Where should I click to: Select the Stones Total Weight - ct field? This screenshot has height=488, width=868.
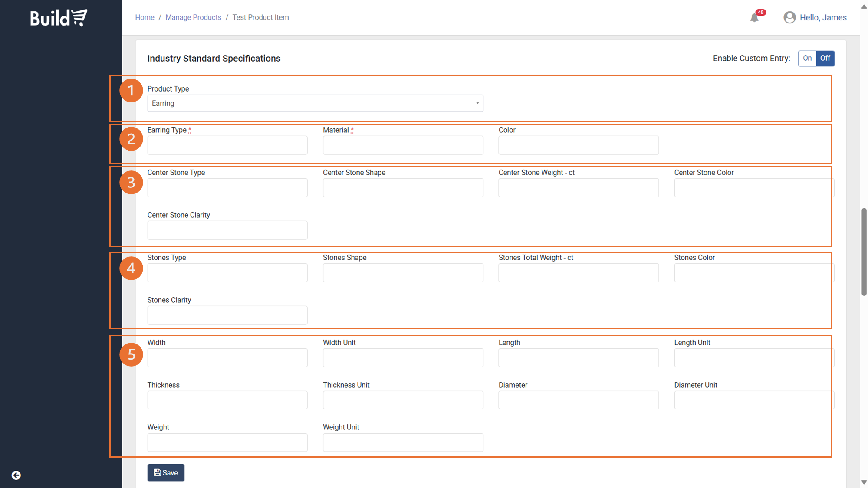tap(579, 272)
